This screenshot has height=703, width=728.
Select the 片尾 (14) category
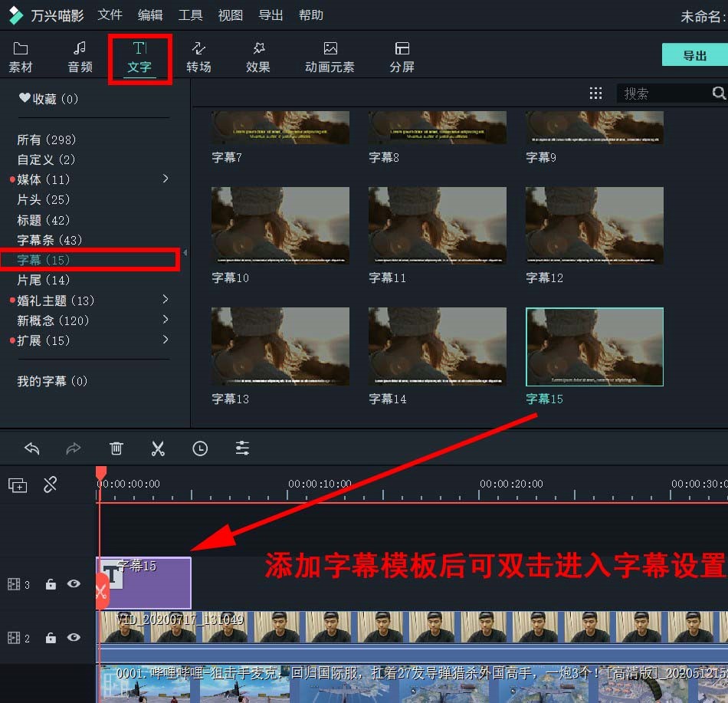(x=43, y=280)
